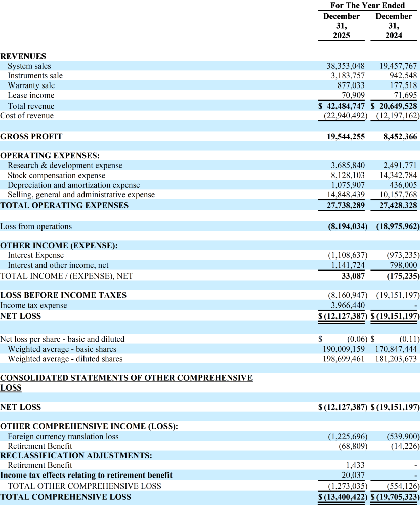Select Foreign currency translation loss label
The image size is (420, 518).
click(63, 436)
